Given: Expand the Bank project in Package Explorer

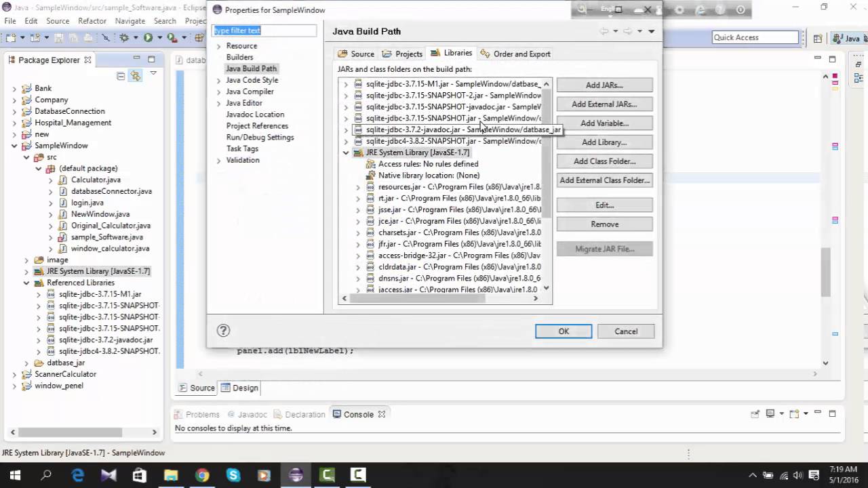Looking at the screenshot, I should pyautogui.click(x=14, y=89).
